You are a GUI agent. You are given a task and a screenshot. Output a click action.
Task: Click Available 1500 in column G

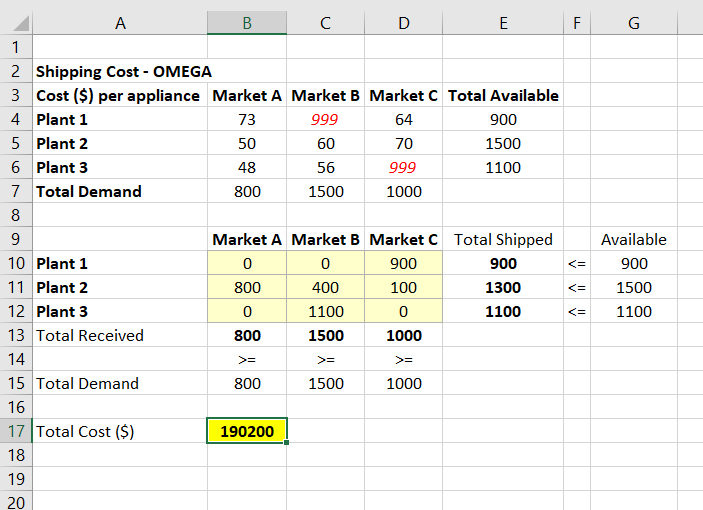[x=634, y=287]
